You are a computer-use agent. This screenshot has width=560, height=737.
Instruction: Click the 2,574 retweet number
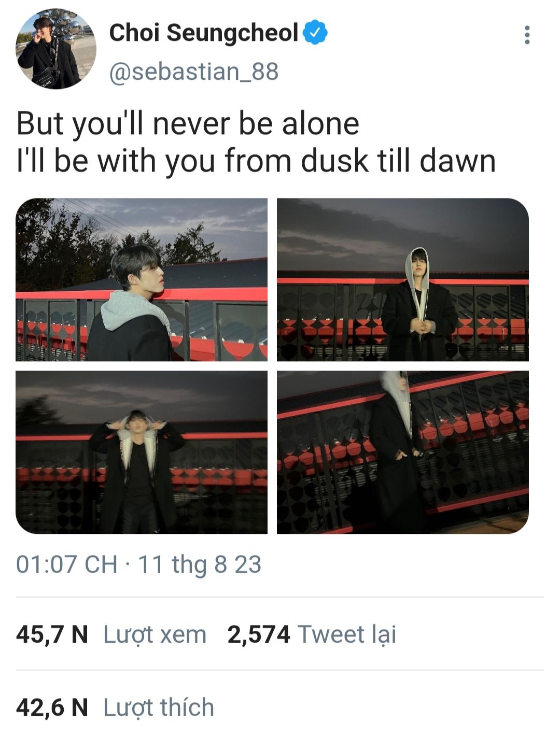259,634
